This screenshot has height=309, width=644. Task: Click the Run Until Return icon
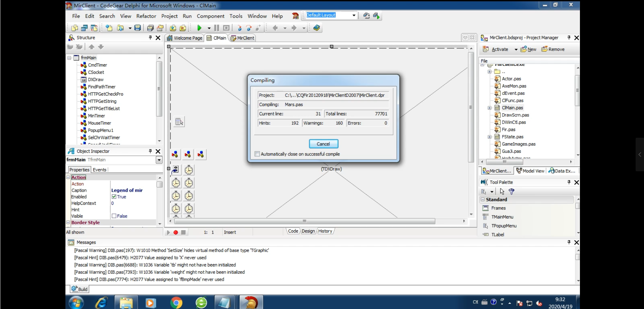(258, 28)
